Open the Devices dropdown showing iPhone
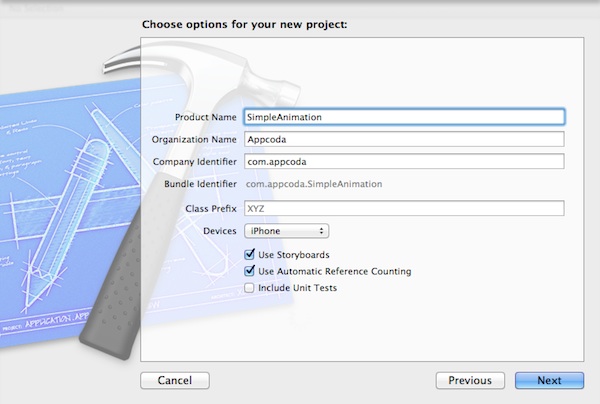This screenshot has width=600, height=404. (286, 231)
